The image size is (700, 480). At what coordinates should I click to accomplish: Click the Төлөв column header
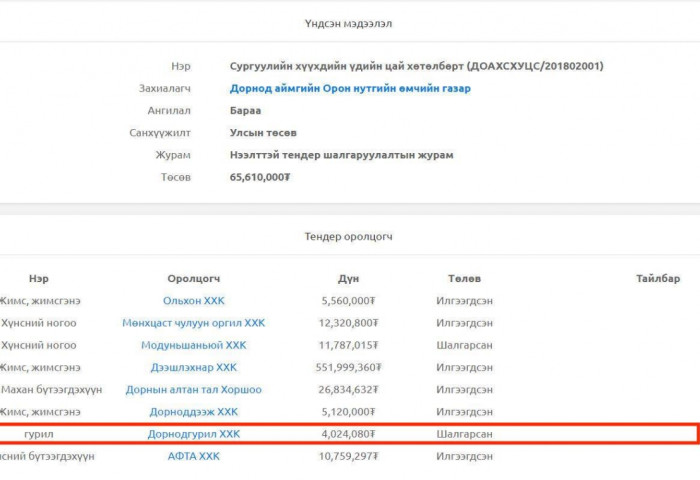[464, 279]
